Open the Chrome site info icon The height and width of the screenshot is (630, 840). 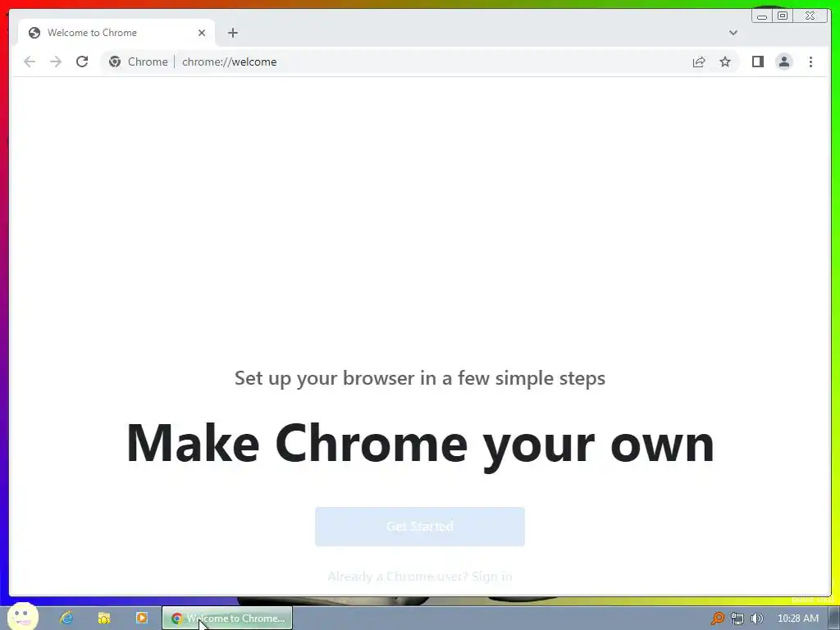[x=115, y=62]
